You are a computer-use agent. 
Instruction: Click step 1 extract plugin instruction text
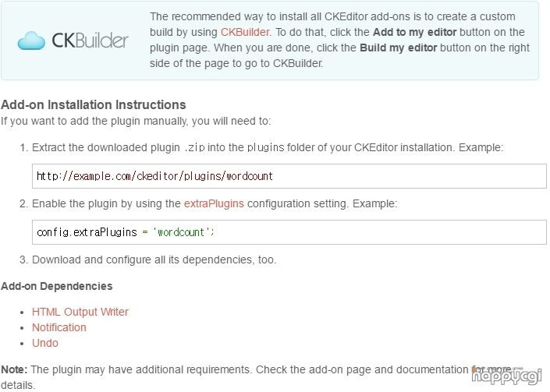click(x=268, y=147)
